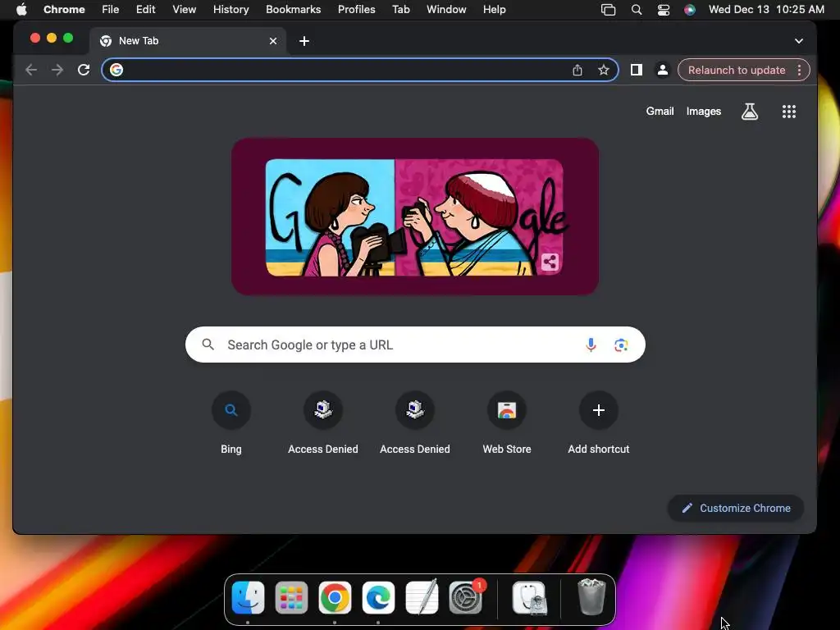Screen dimensions: 840x630
Task: Open the File menu
Action: [111, 10]
